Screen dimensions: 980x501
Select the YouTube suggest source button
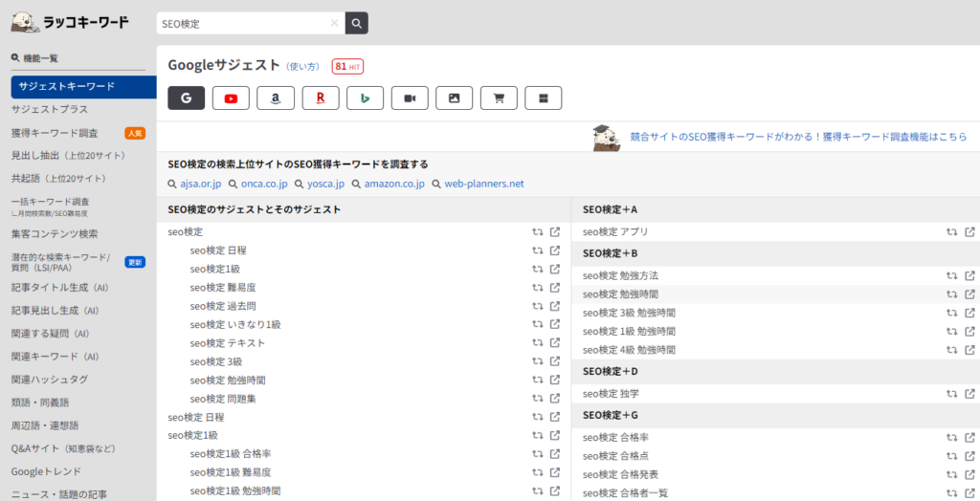(231, 98)
